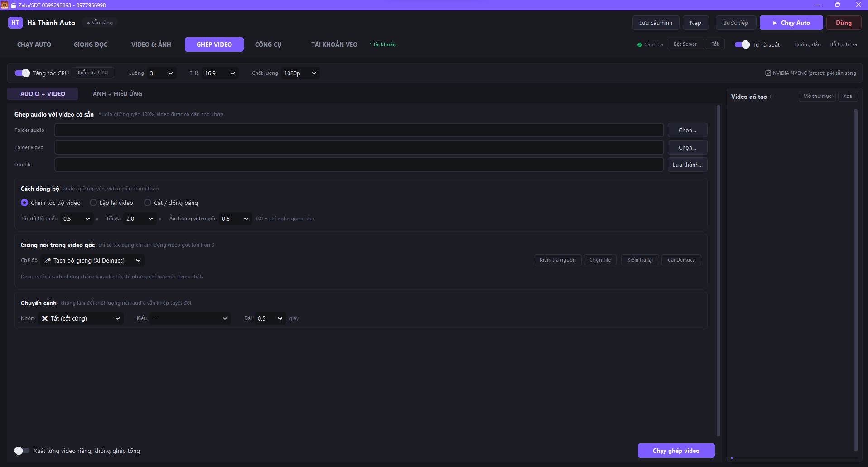This screenshot has height=467, width=868.
Task: Switch to the VIDEO & ẢNH tab
Action: coord(151,44)
